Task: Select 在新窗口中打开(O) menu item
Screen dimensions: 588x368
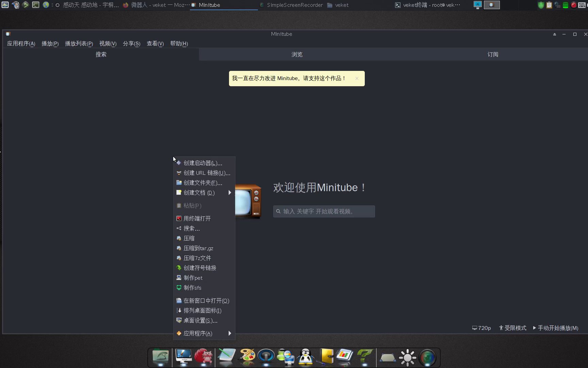Action: pos(204,301)
